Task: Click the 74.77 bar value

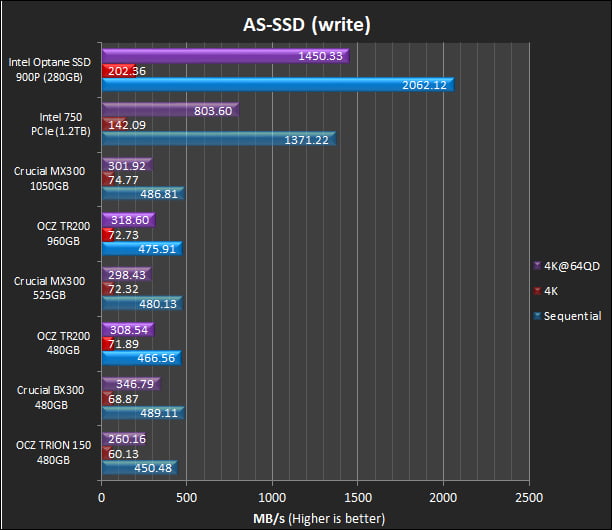Action: tap(123, 180)
